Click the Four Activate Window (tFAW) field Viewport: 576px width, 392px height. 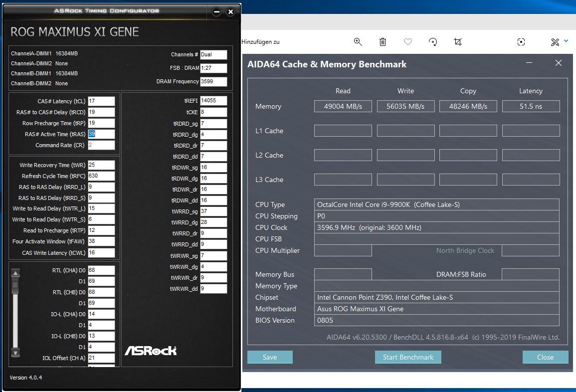[101, 241]
